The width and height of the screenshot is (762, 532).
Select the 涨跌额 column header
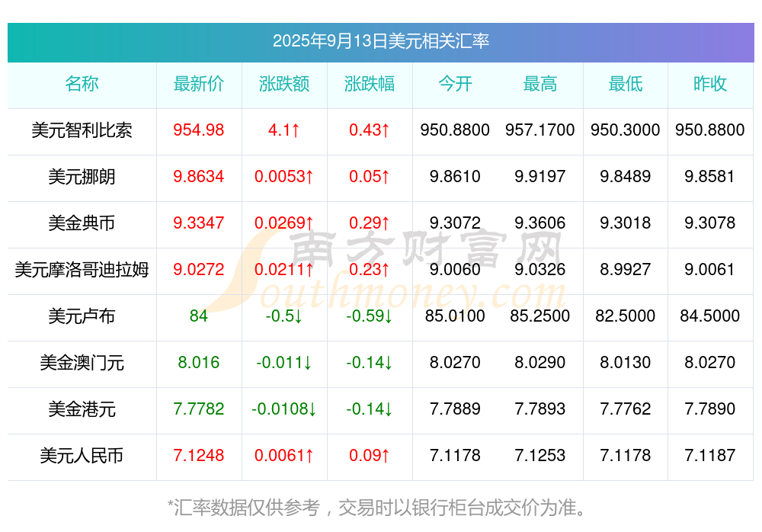tap(284, 84)
